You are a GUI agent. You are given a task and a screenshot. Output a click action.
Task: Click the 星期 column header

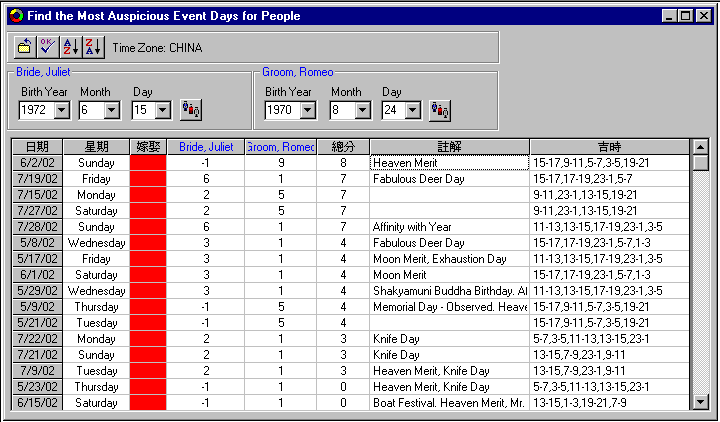[96, 147]
